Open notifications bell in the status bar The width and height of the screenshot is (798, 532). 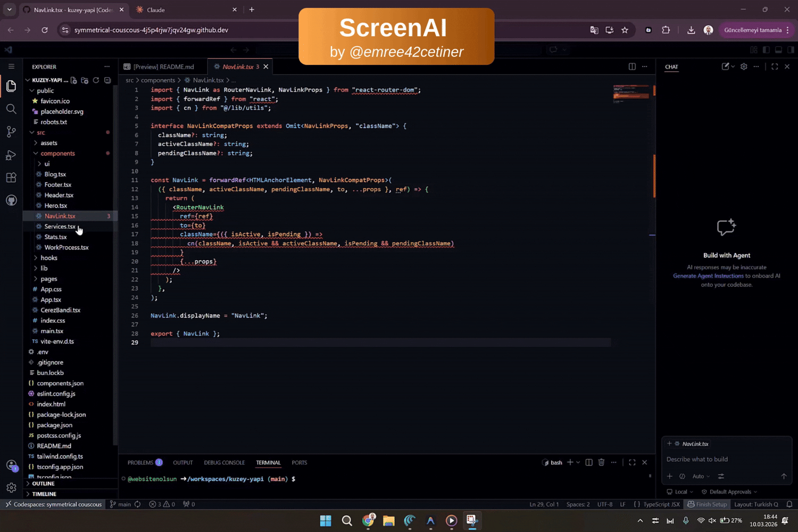789,504
